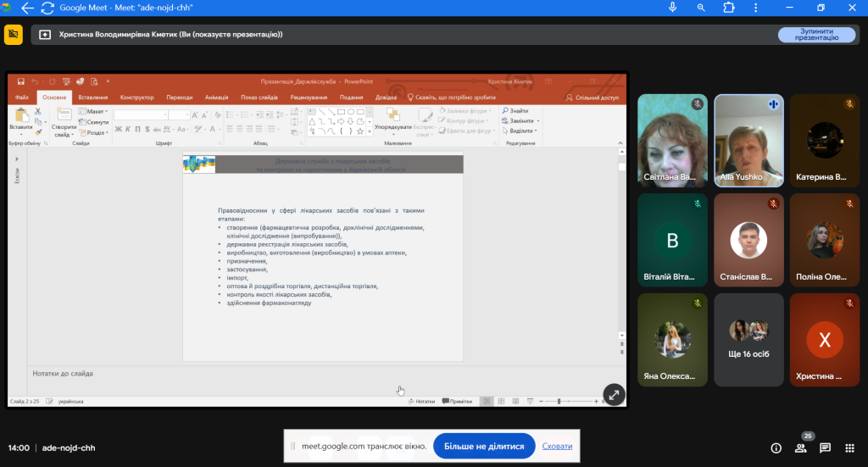
Task: Click the Зупинити презентацію button
Action: point(816,35)
